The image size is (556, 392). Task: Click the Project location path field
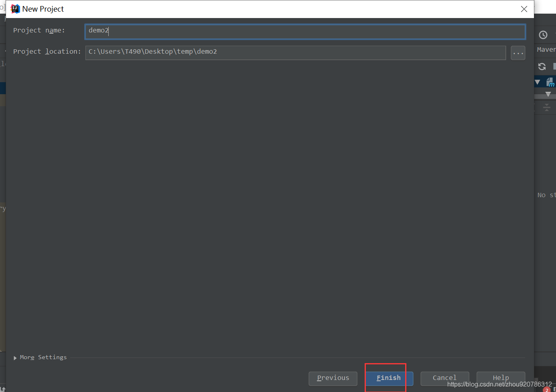coord(295,53)
